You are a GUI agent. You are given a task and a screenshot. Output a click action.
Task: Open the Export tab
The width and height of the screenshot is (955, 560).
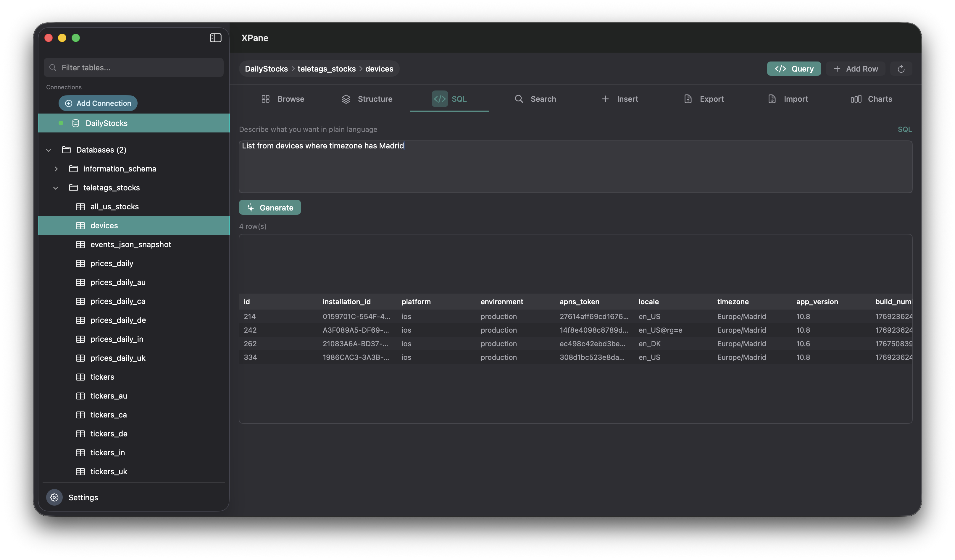704,99
